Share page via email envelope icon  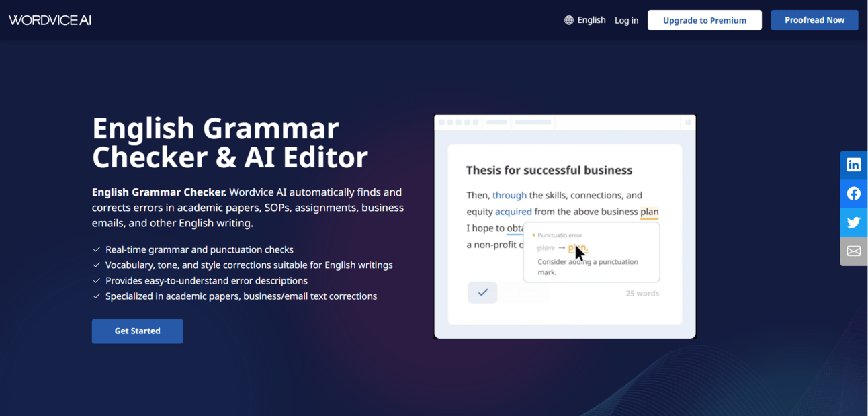coord(854,251)
